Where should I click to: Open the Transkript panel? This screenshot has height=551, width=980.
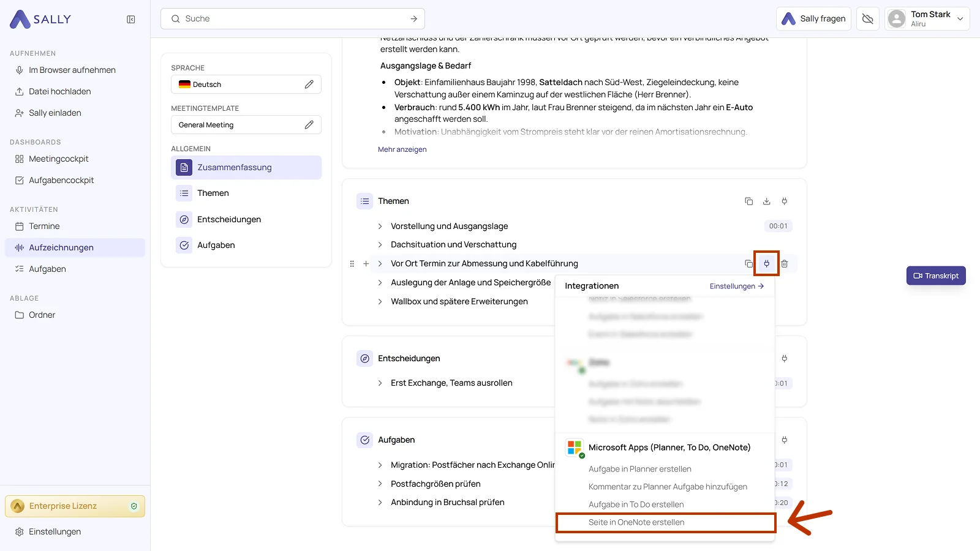pyautogui.click(x=936, y=276)
